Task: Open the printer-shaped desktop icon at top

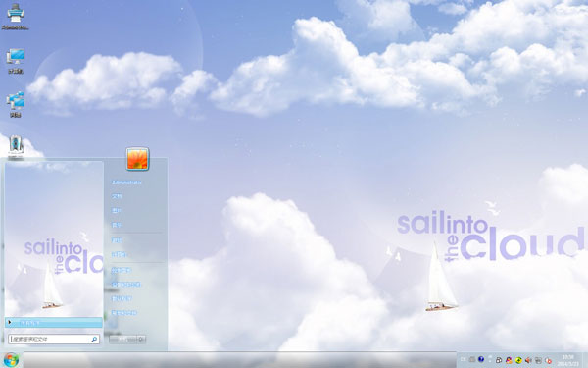Action: [x=16, y=13]
